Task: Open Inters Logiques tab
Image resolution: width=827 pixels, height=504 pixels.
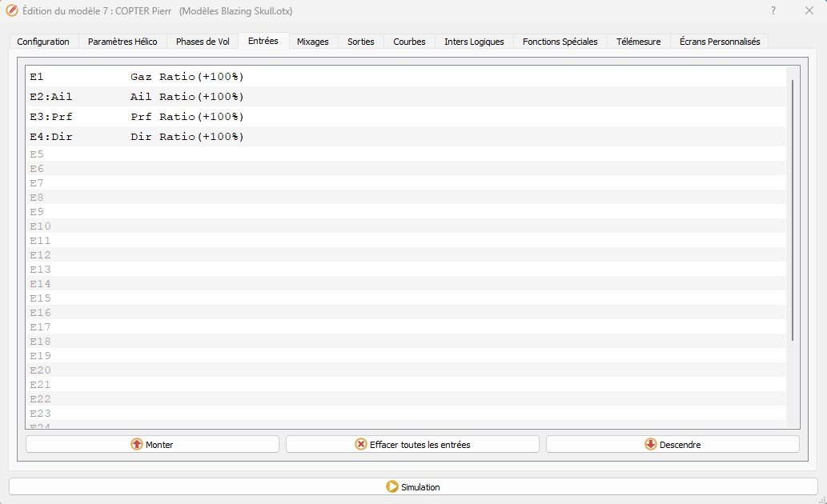Action: tap(474, 42)
